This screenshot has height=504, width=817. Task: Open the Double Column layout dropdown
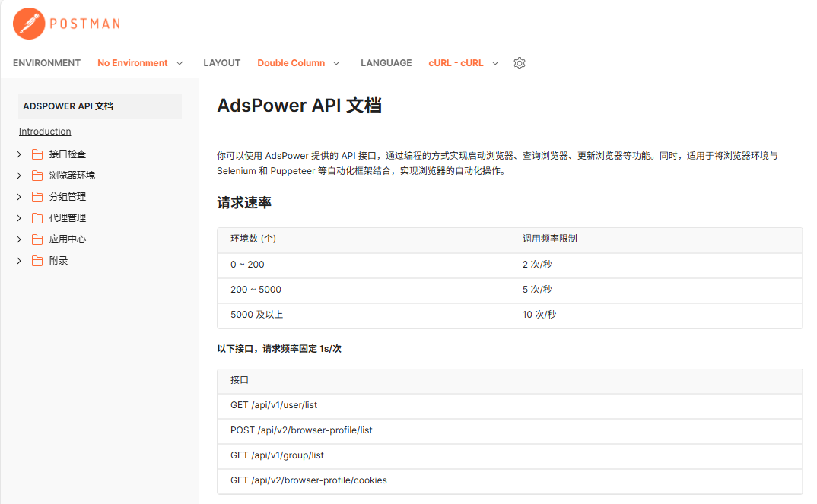coord(298,63)
